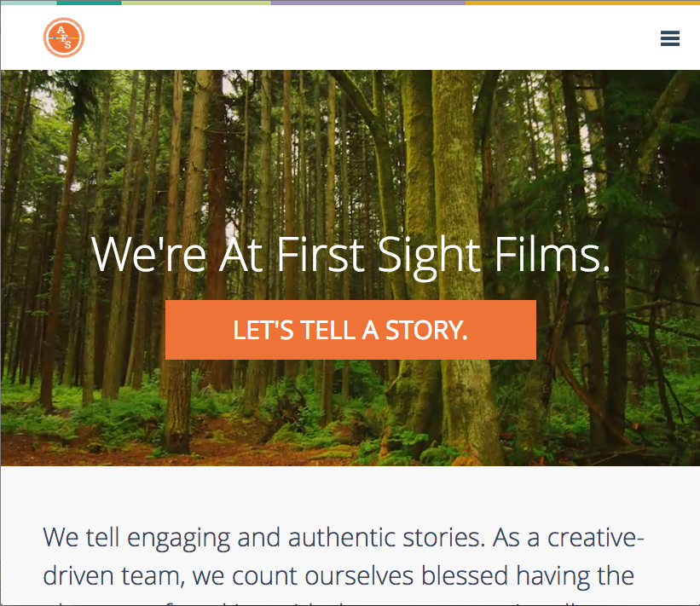The width and height of the screenshot is (700, 606).
Task: Open the hamburger navigation menu
Action: [x=669, y=38]
